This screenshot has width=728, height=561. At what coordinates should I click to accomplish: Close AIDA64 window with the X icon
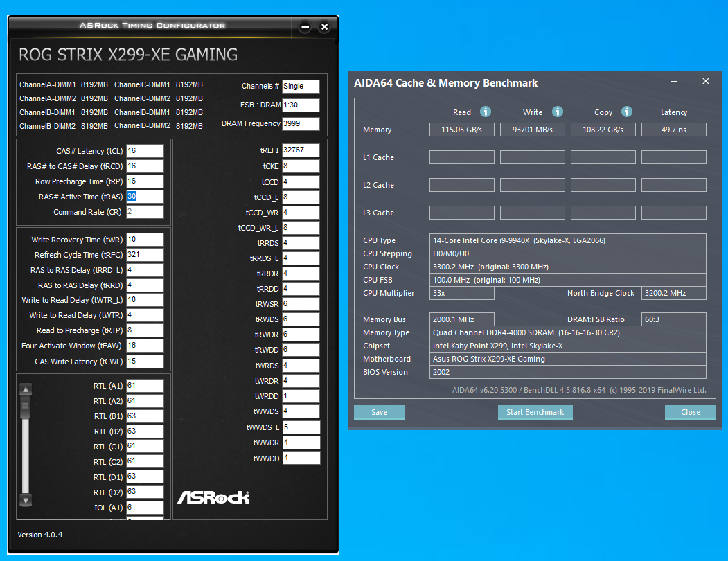(x=706, y=81)
